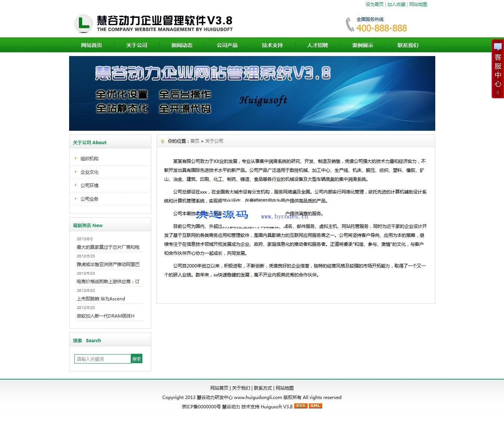504x430 pixels.
Task: Select 公司环境 in the sidebar
Action: [x=90, y=185]
